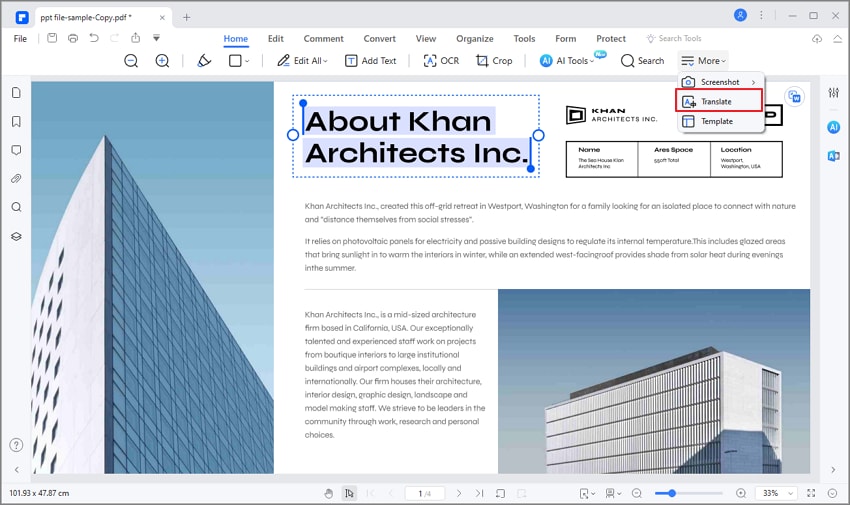
Task: Click the Undo arrow
Action: click(x=94, y=38)
